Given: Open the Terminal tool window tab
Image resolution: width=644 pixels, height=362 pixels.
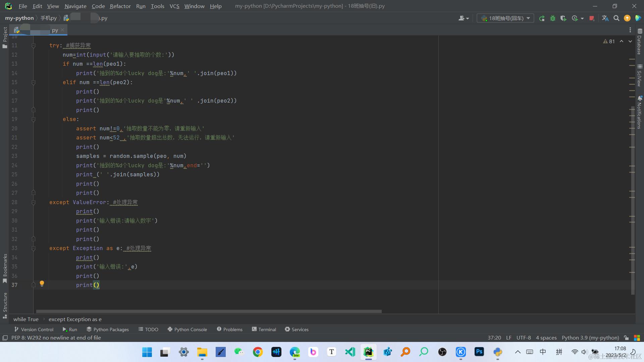Looking at the screenshot, I should 264,329.
